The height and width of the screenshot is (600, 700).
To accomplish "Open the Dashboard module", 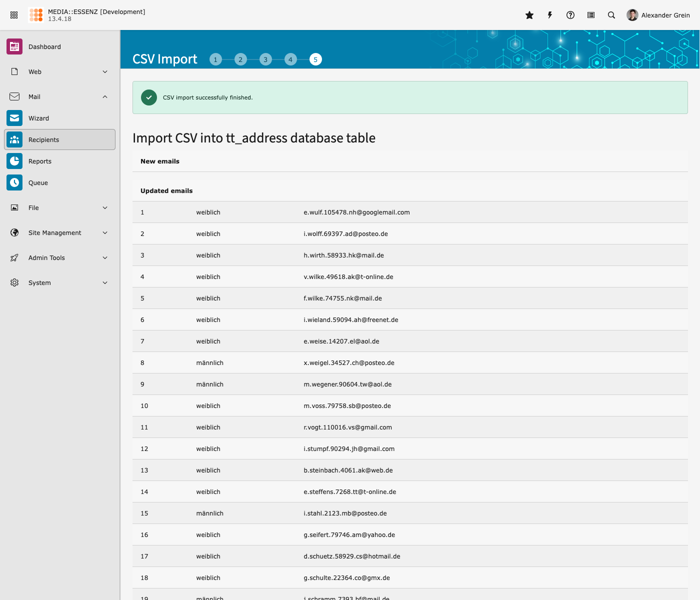I will tap(44, 47).
